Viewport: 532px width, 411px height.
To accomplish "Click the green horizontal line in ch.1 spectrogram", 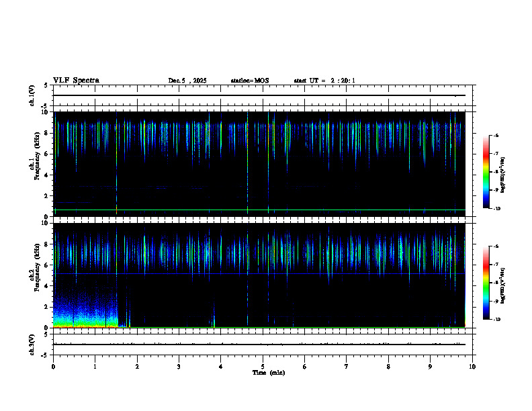I will click(259, 210).
